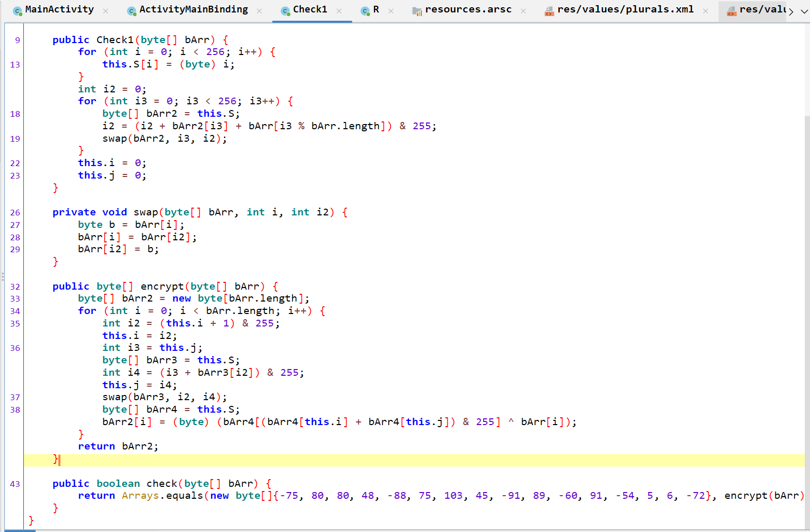Click the encrypt method name in its declaration
This screenshot has width=810, height=532.
click(162, 286)
